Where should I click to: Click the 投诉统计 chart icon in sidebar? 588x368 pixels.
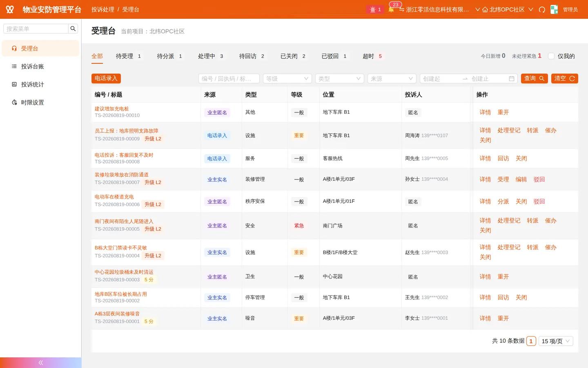tap(14, 84)
